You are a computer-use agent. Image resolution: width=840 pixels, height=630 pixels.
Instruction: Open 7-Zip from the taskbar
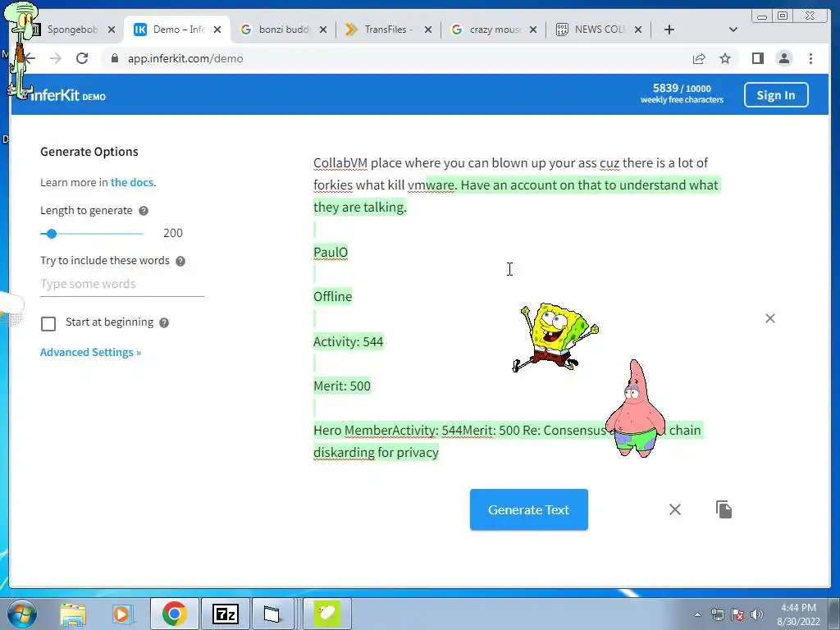225,614
